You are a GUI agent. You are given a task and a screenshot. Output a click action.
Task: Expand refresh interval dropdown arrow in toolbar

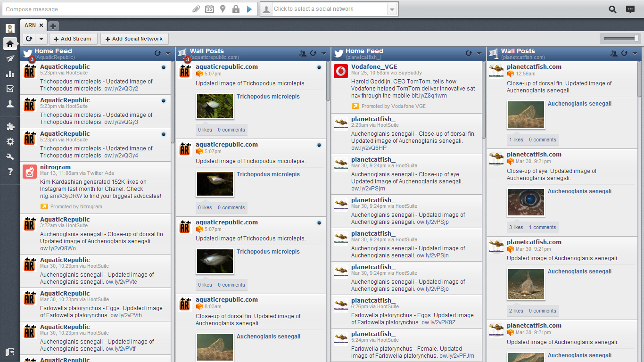(41, 39)
